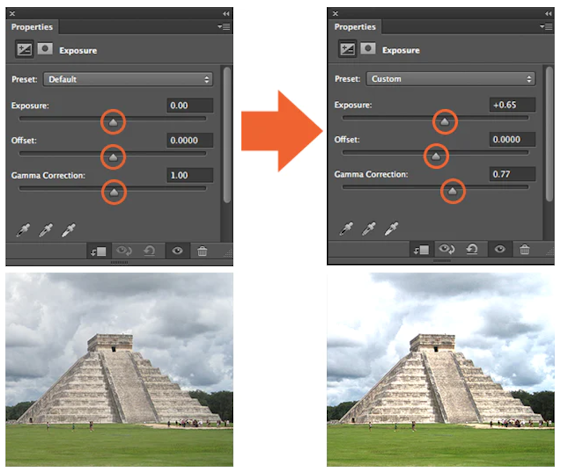This screenshot has width=561, height=473.
Task: Select black point eyedropper in left panel
Action: 23,230
